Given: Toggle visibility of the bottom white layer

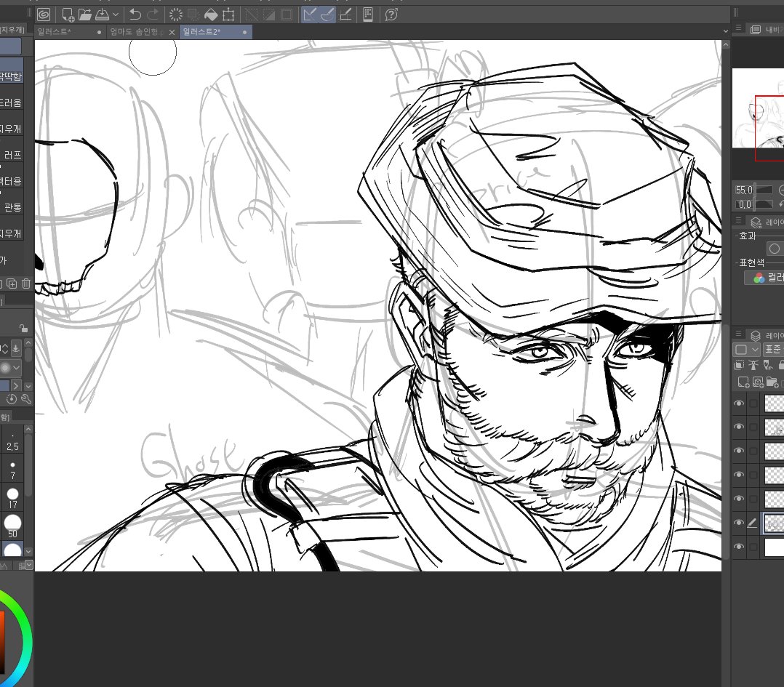Looking at the screenshot, I should pyautogui.click(x=739, y=547).
